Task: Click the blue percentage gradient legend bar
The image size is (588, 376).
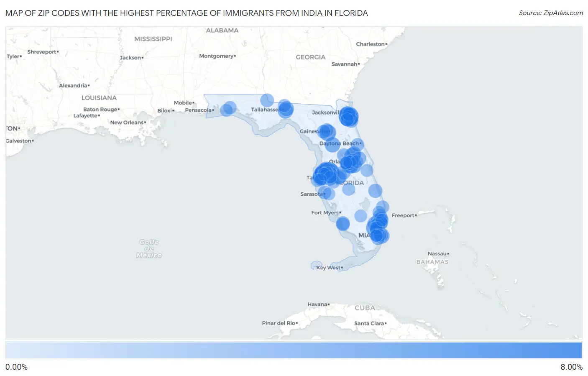Action: click(x=294, y=350)
